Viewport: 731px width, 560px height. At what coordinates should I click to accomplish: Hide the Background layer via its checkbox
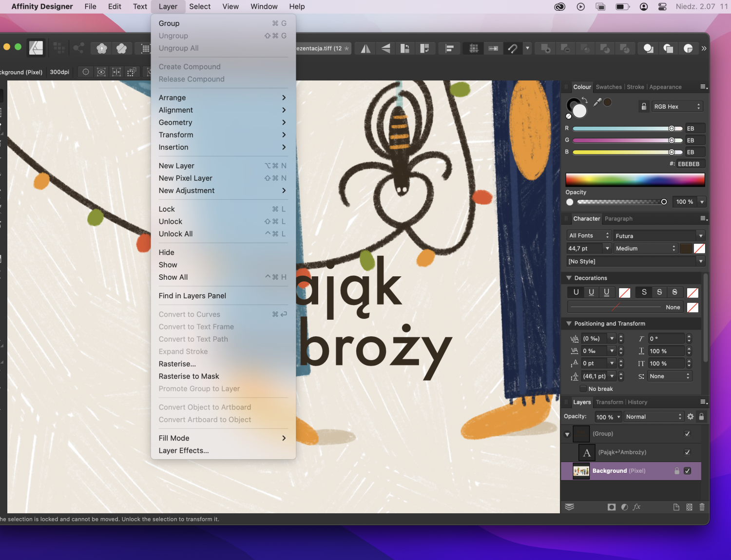click(x=687, y=471)
